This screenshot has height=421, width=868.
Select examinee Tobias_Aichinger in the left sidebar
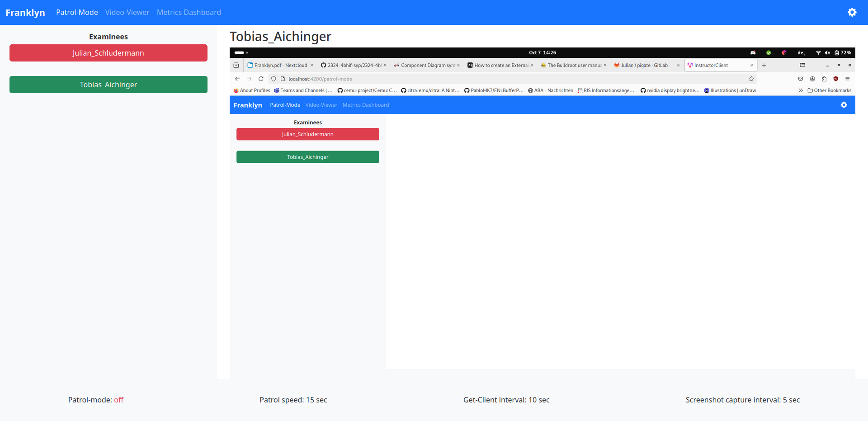[108, 85]
